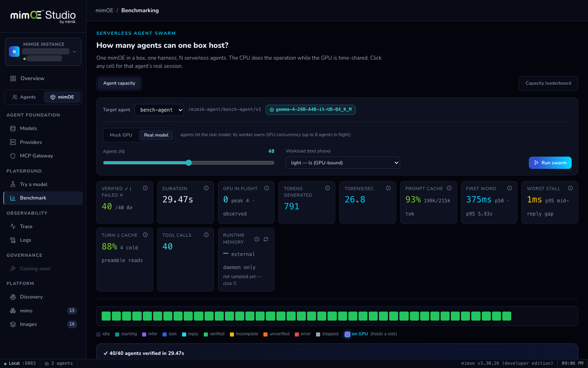Click the First Word info icon
The height and width of the screenshot is (368, 588).
[510, 188]
